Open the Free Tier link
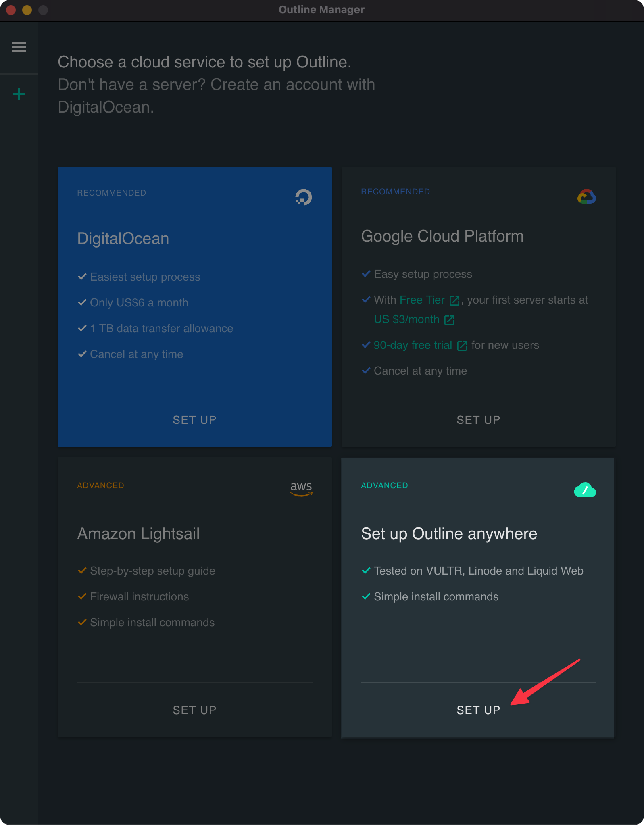 tap(422, 300)
